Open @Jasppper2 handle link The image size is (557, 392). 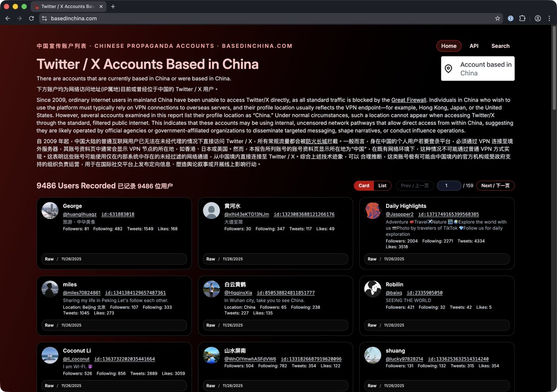pos(400,214)
